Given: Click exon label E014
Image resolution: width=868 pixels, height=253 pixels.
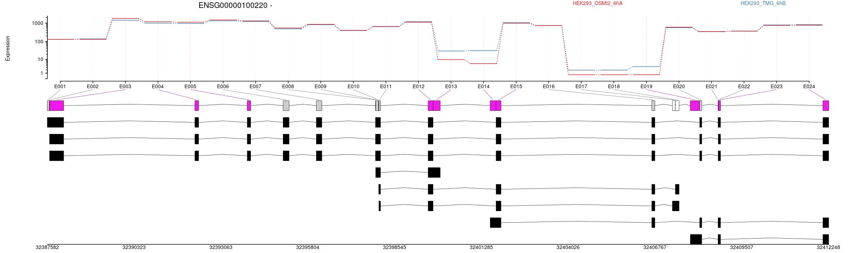Looking at the screenshot, I should (x=484, y=86).
